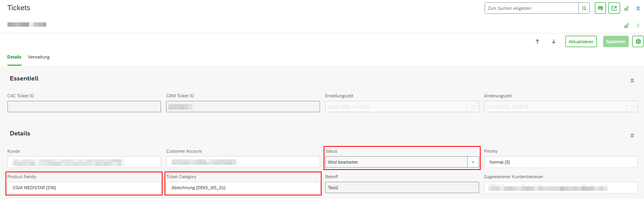Image resolution: width=644 pixels, height=199 pixels.
Task: Click the export/share icon button
Action: coord(614,8)
